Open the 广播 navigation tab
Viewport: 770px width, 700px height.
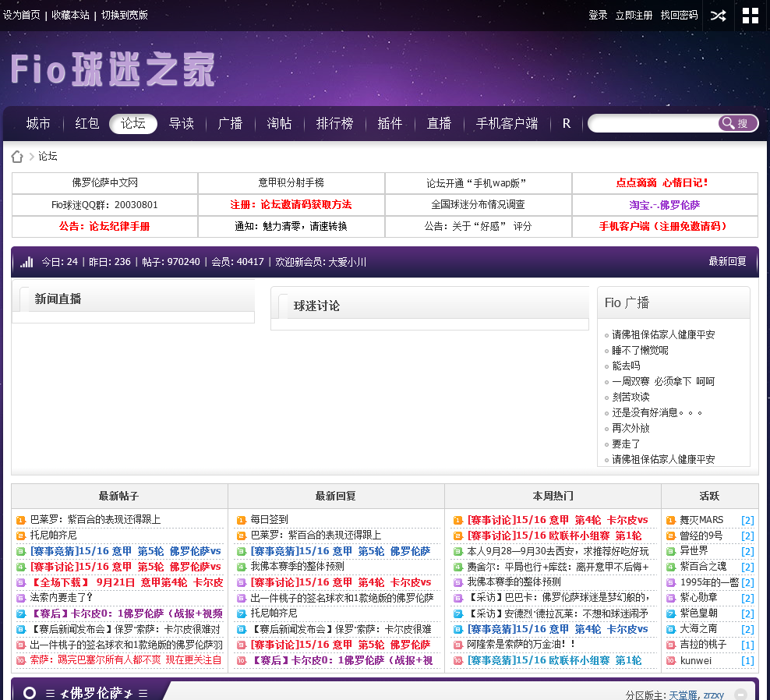[x=230, y=123]
